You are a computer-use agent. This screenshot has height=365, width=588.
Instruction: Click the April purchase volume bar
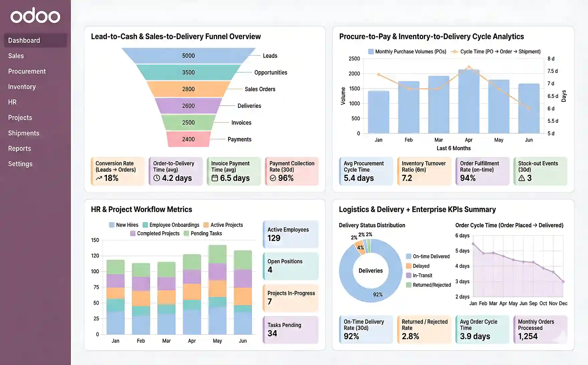469,101
